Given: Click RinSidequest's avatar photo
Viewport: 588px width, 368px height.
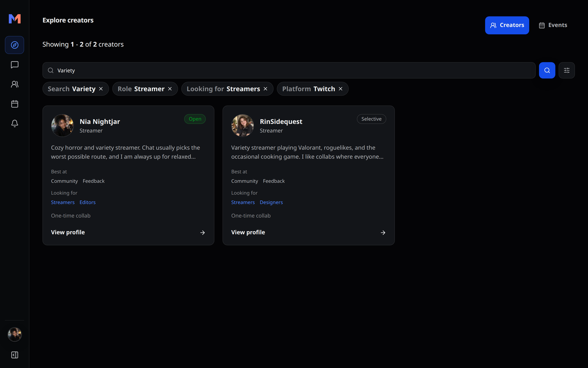Looking at the screenshot, I should [242, 125].
